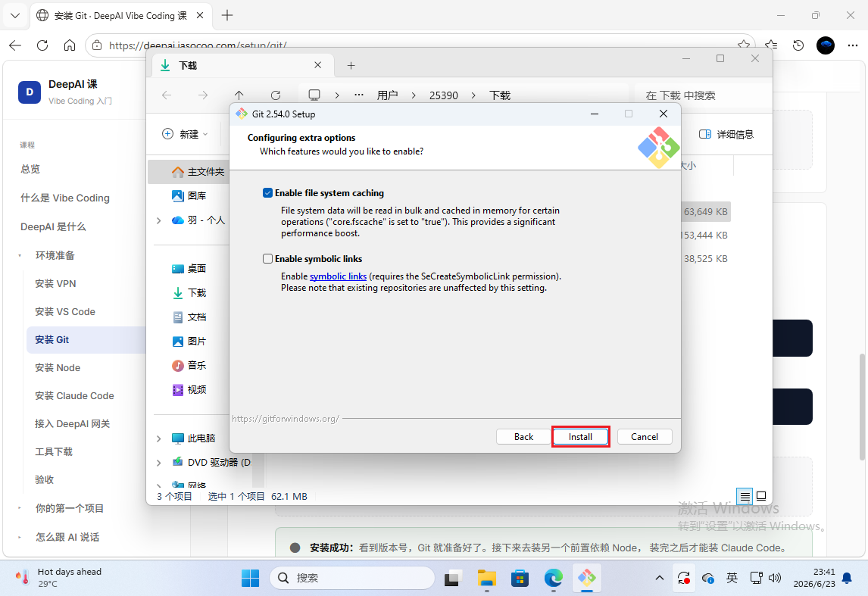Image resolution: width=868 pixels, height=596 pixels.
Task: Open 安装 VPN lesson
Action: point(55,284)
